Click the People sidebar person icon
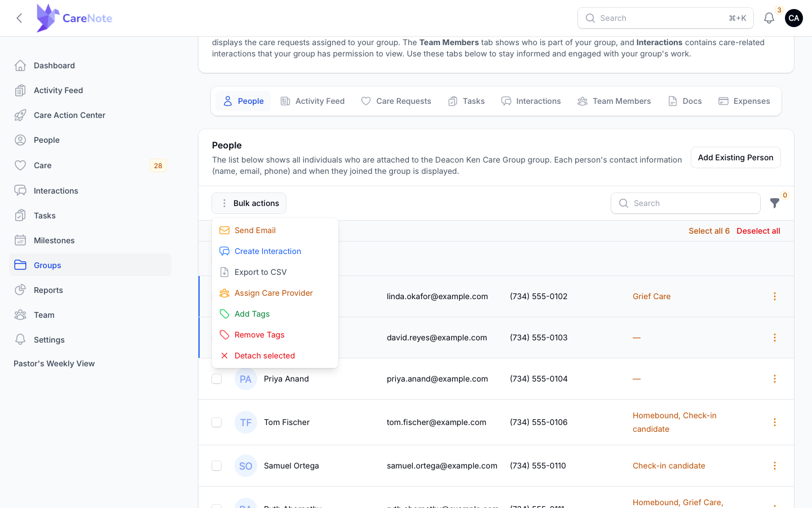 [20, 140]
